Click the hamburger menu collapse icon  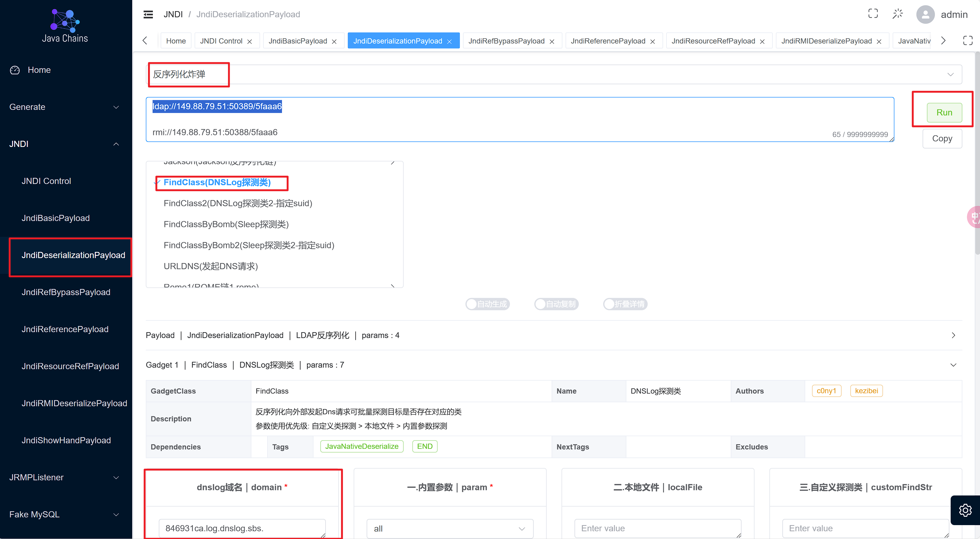click(148, 15)
